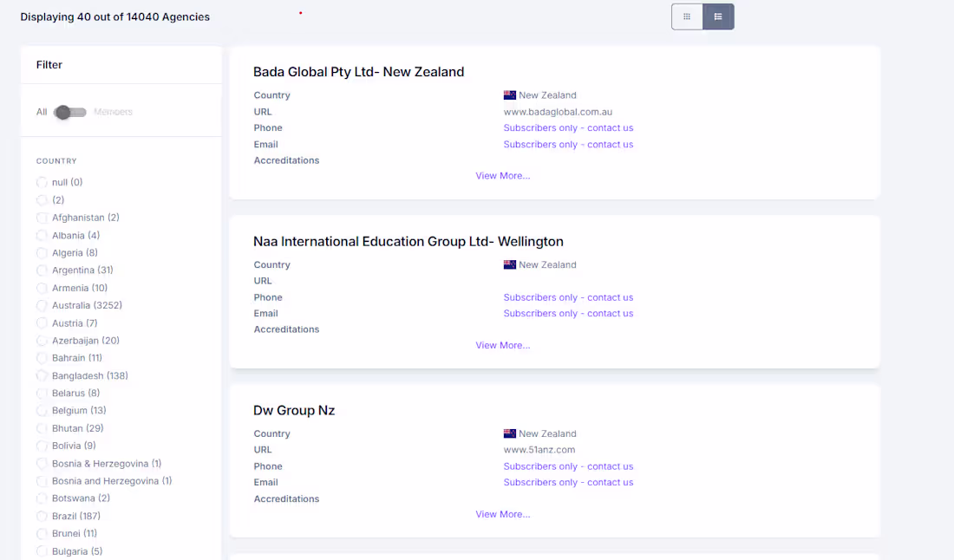The image size is (954, 560).
Task: Select the list view icon
Action: [718, 16]
